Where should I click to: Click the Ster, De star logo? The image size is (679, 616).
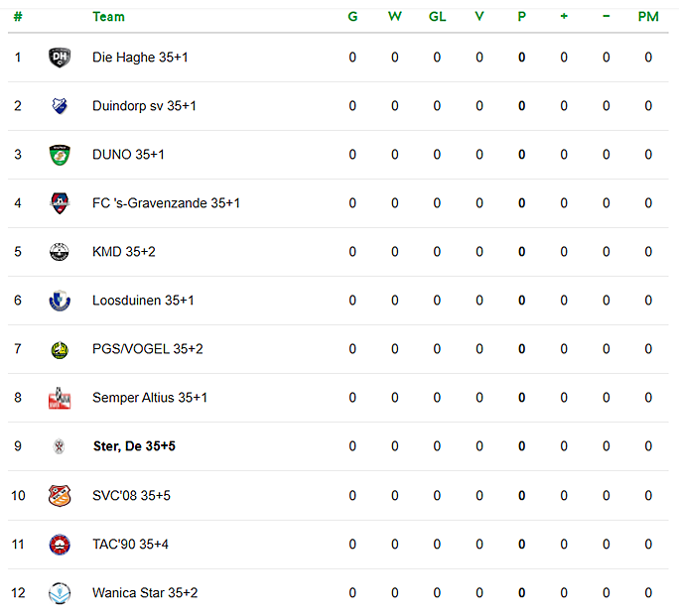60,446
